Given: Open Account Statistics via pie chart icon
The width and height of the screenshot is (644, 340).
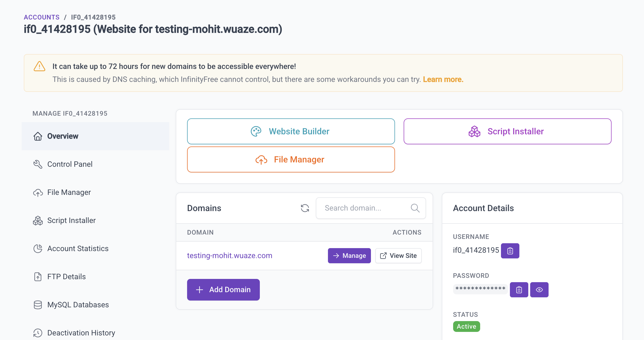Looking at the screenshot, I should (38, 248).
